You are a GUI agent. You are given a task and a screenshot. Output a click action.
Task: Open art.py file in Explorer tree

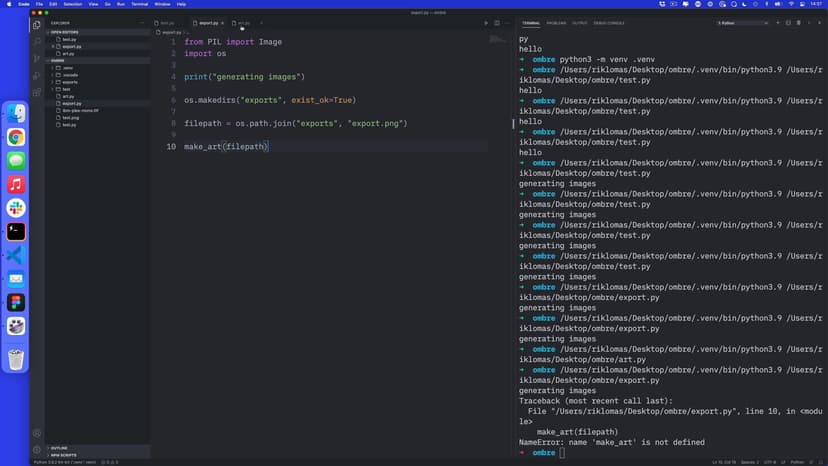(x=68, y=96)
